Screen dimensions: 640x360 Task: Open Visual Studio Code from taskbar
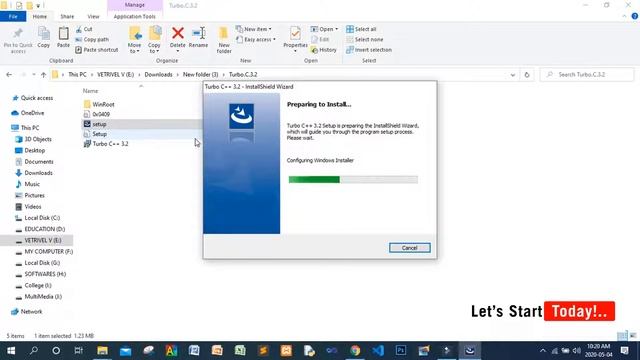tap(378, 351)
